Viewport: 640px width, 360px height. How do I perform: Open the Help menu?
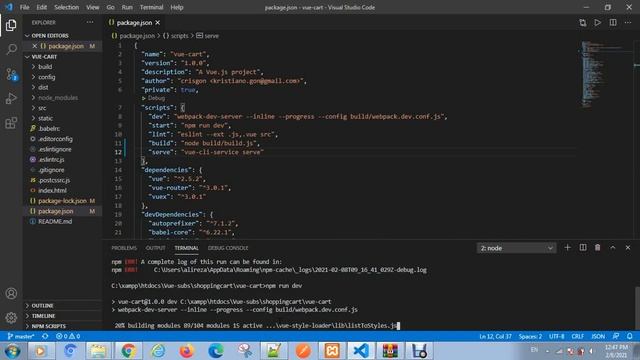click(x=177, y=7)
